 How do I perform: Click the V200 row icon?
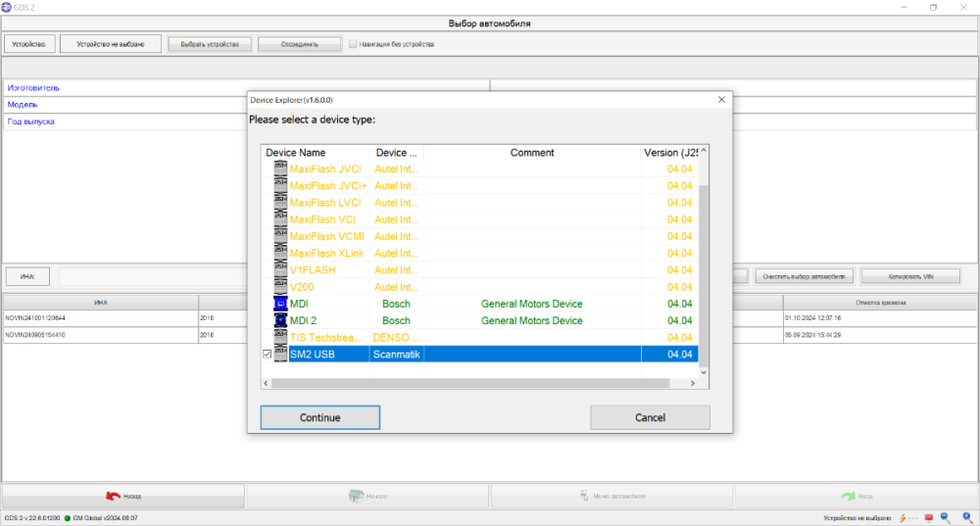[x=280, y=287]
